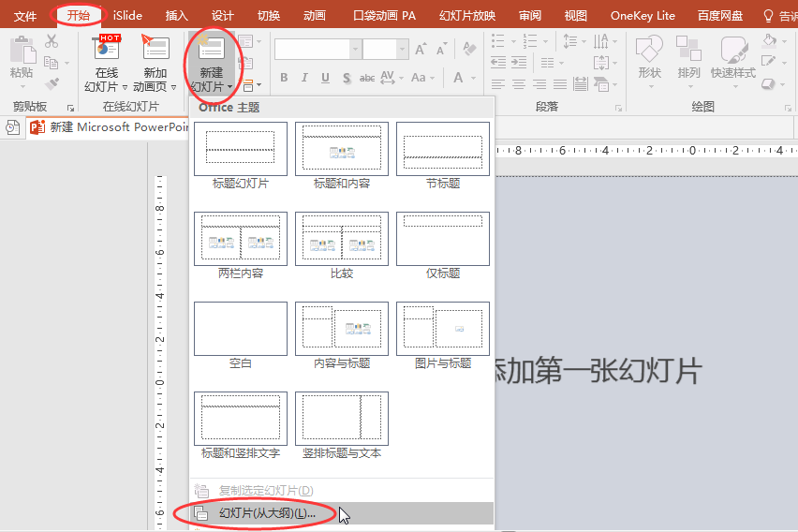Toggle Bold formatting

[284, 78]
